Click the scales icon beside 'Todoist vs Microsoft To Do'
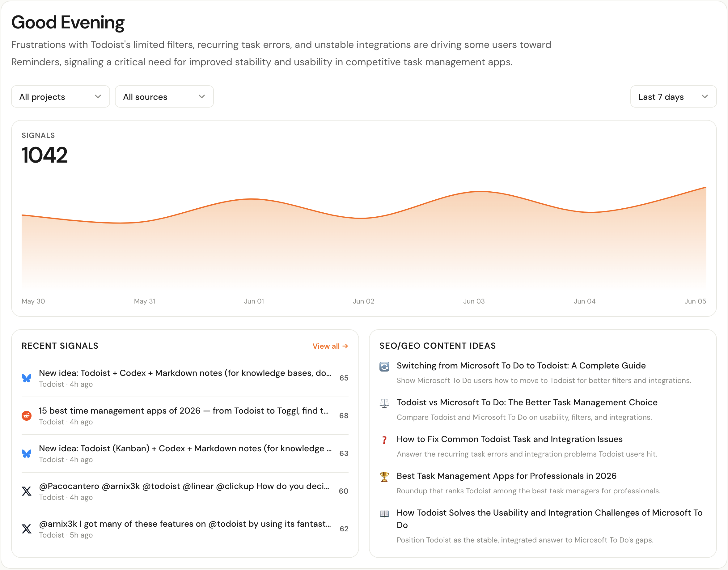This screenshot has height=570, width=728. pyautogui.click(x=384, y=403)
